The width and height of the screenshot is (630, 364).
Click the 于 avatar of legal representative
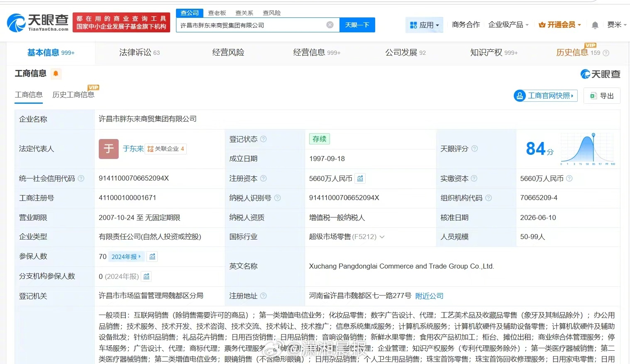point(109,149)
